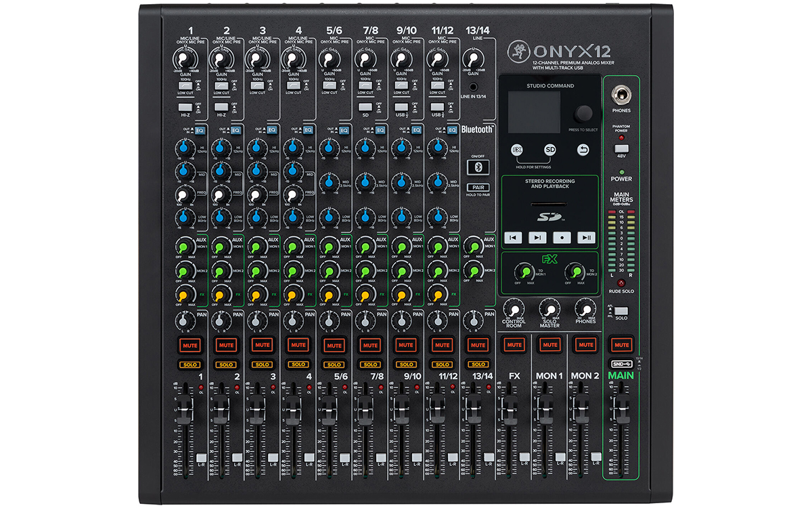The width and height of the screenshot is (812, 508).
Task: Hit the previous track transport button
Action: (x=514, y=237)
